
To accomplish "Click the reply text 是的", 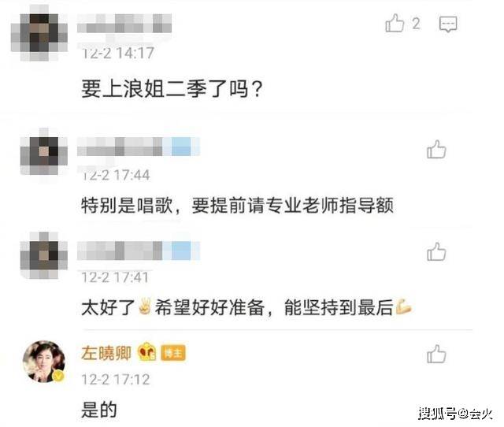I will point(98,410).
